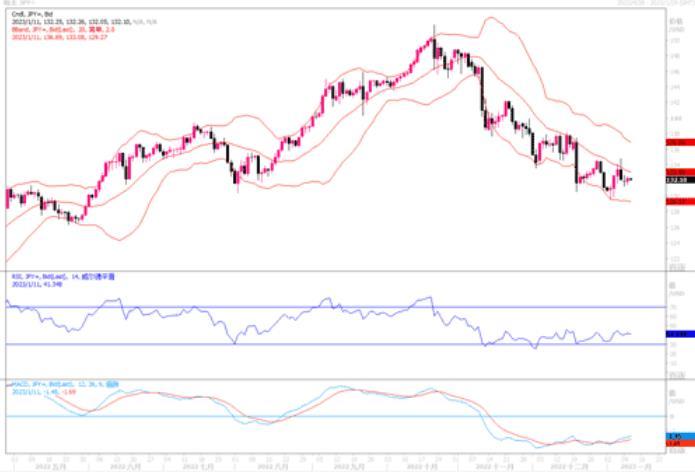This screenshot has width=695, height=472.
Task: Select the MACD horizontal zero line
Action: pos(300,416)
